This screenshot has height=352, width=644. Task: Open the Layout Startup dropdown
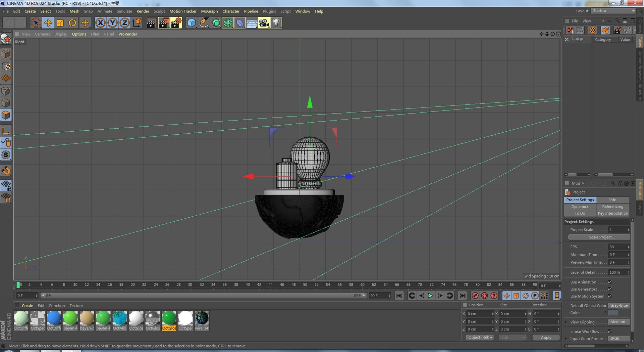613,11
